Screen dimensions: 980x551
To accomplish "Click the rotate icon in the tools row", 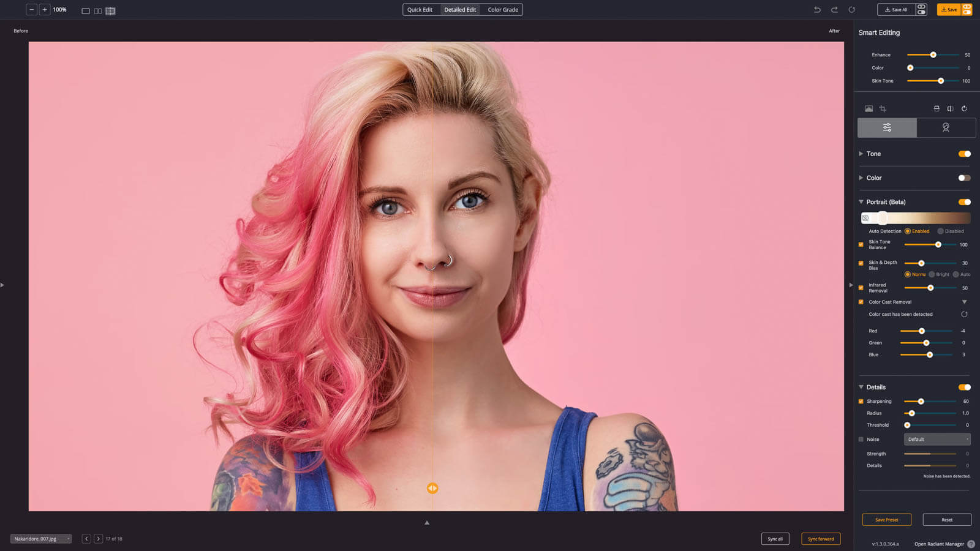I will [x=964, y=108].
